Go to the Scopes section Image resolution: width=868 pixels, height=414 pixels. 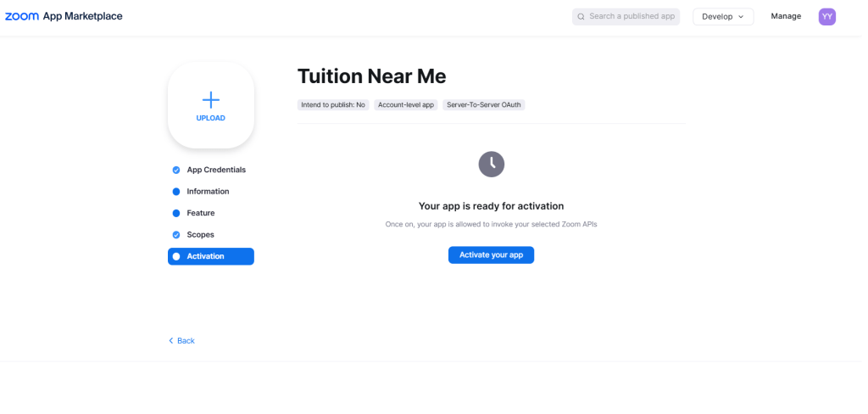click(x=201, y=235)
